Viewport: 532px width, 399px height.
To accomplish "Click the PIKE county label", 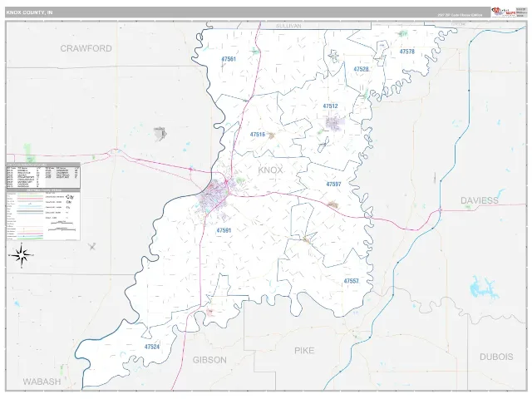I will (x=304, y=351).
